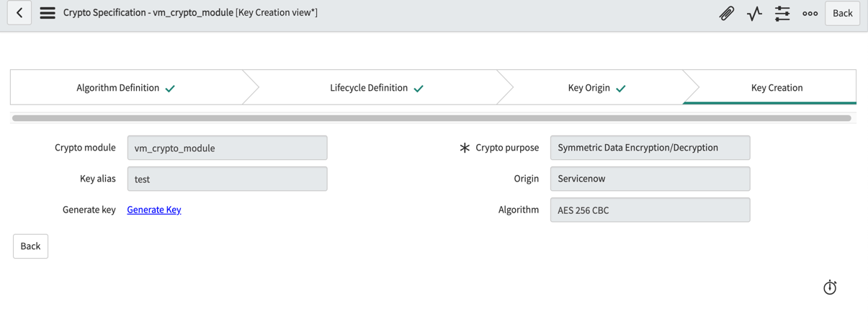The width and height of the screenshot is (868, 335).
Task: Focus the Key alias field
Action: tap(227, 179)
